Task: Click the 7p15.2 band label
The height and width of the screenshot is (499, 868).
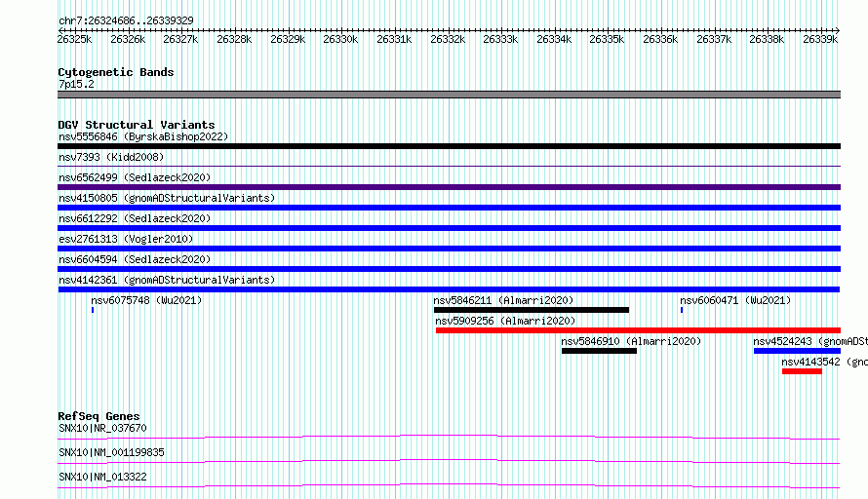Action: click(76, 84)
